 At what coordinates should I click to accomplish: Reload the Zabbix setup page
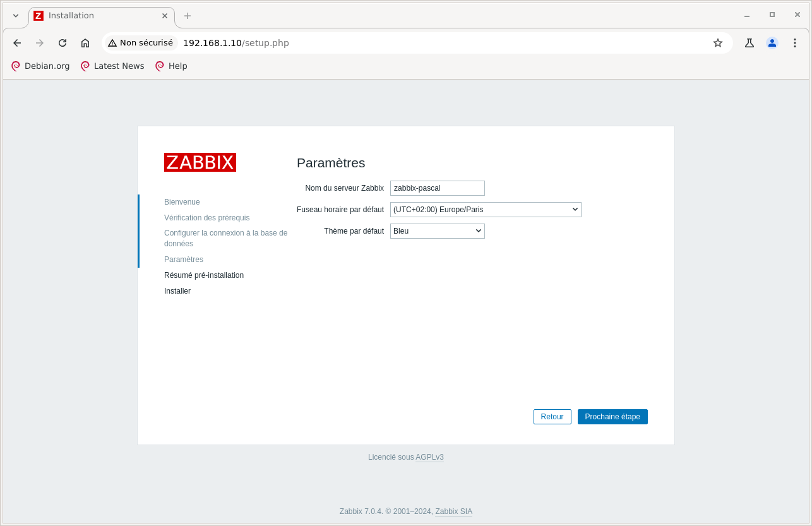pyautogui.click(x=63, y=43)
